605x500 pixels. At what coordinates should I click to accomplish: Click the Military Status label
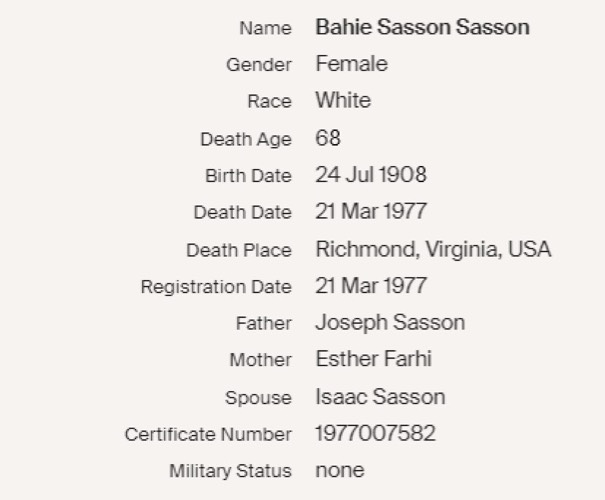(230, 471)
